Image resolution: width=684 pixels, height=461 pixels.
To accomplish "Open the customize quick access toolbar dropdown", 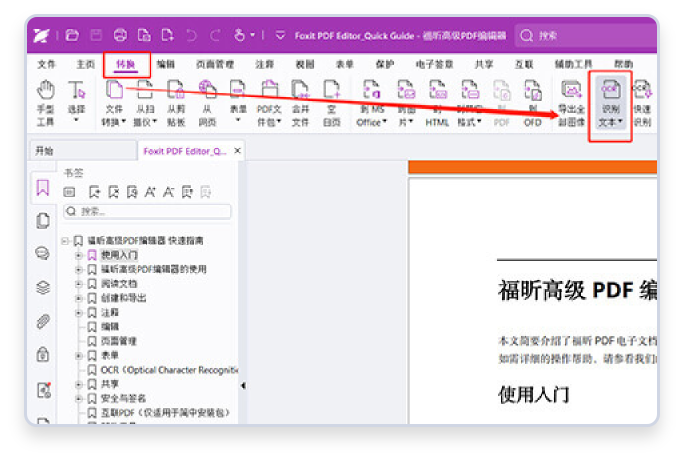I will tap(280, 35).
